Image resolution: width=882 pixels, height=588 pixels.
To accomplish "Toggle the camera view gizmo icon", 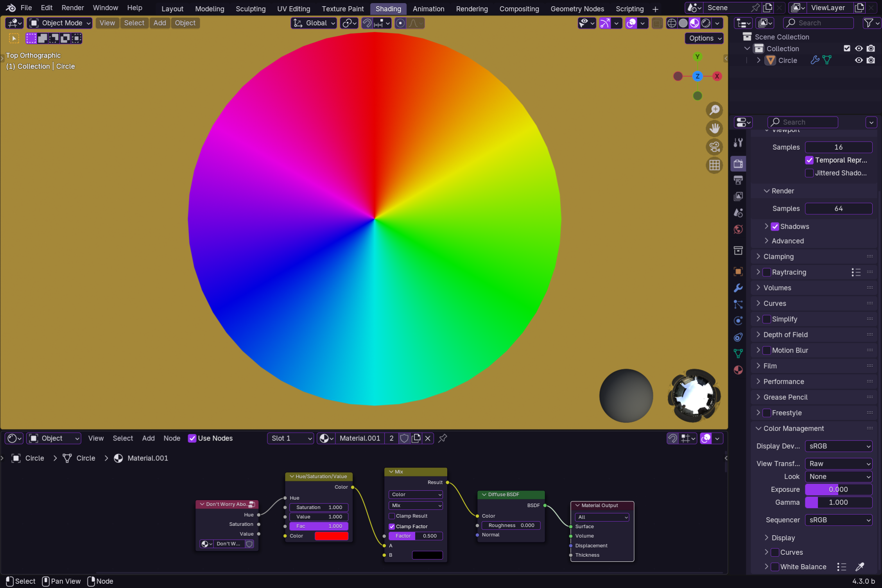I will pos(714,147).
